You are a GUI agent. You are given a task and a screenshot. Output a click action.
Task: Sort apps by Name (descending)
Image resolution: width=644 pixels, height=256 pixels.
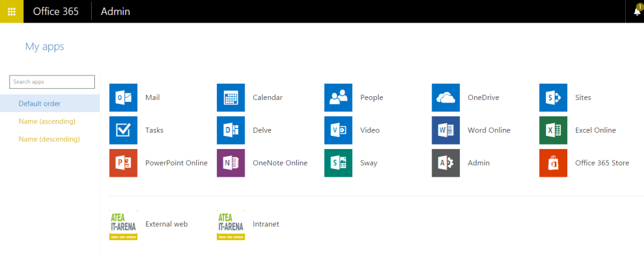coord(49,138)
